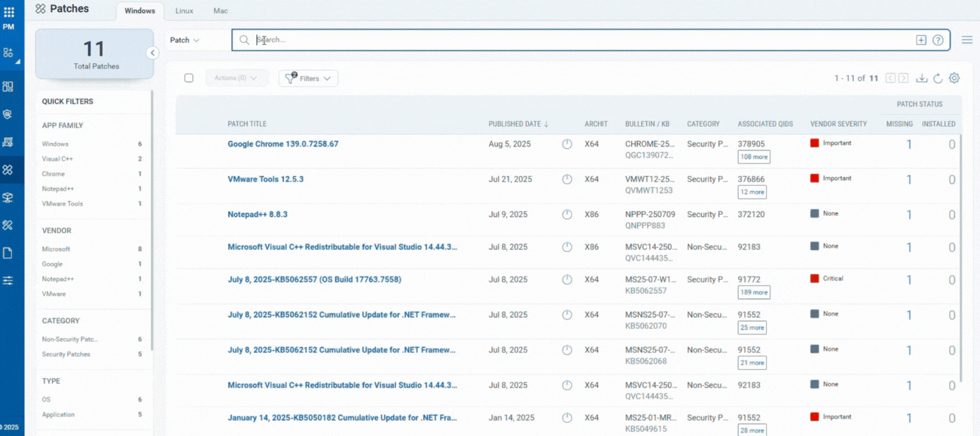Click the quick filters panel scrollbar
980x436 pixels.
coord(151,218)
